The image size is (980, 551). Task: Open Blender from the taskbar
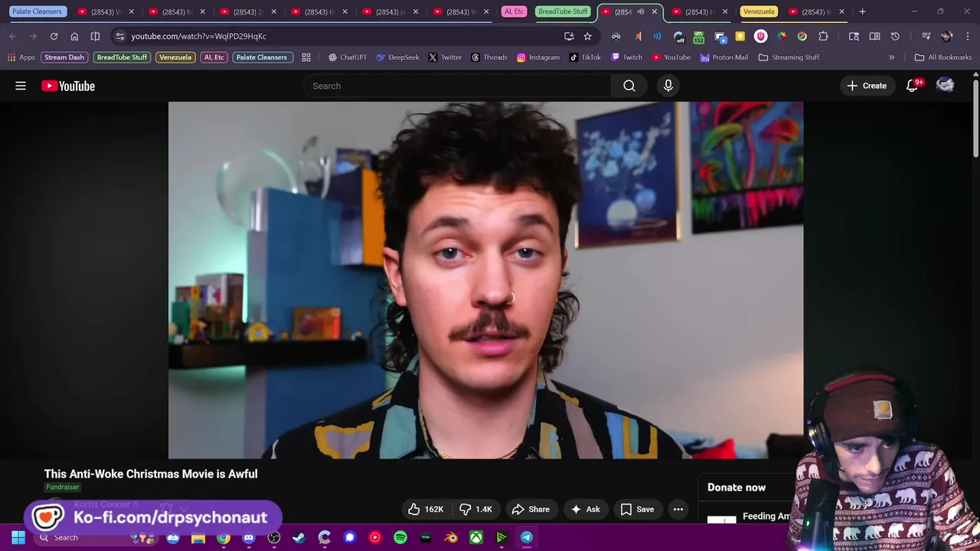point(451,537)
